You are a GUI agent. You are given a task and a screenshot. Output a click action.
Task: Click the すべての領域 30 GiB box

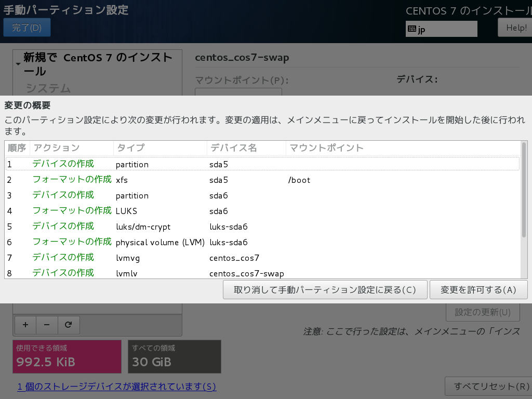175,356
